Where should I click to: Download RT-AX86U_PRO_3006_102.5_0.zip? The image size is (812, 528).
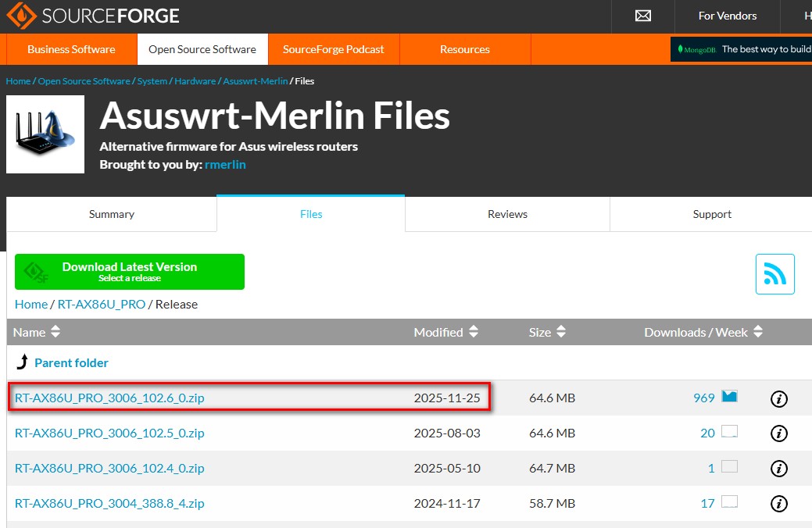[109, 433]
